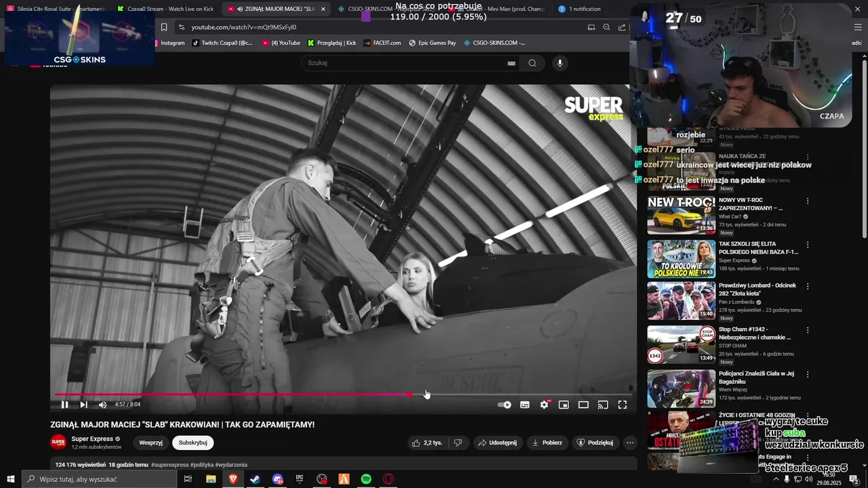868x488 pixels.
Task: Open the Instagram bookmark
Action: click(x=170, y=43)
